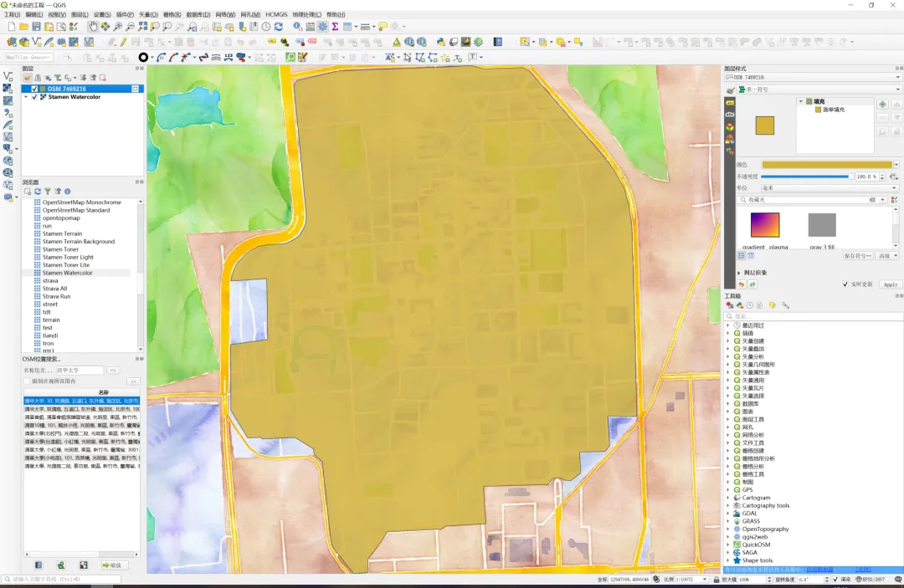Click the Apply button
Viewport: 904px width, 588px height.
click(890, 284)
